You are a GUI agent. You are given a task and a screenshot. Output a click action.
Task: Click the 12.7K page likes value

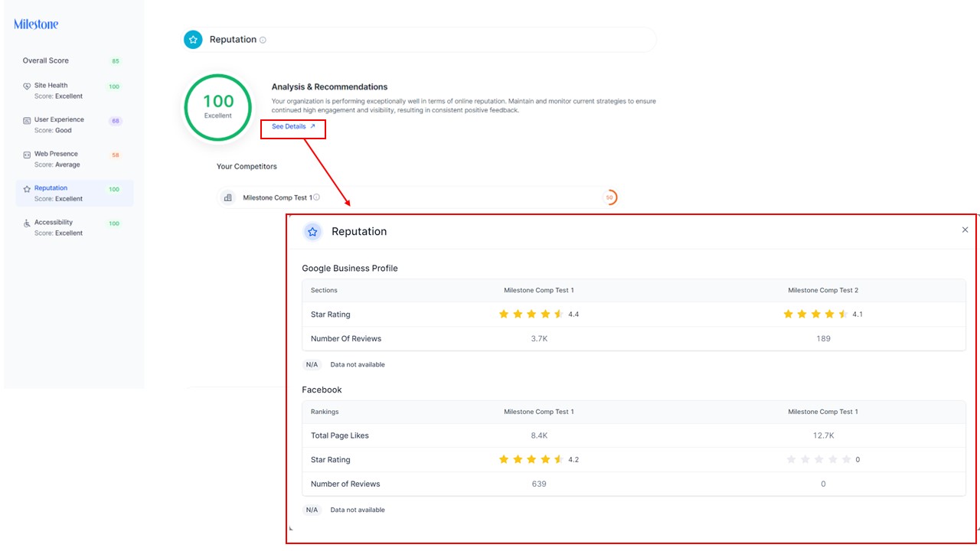click(x=823, y=436)
